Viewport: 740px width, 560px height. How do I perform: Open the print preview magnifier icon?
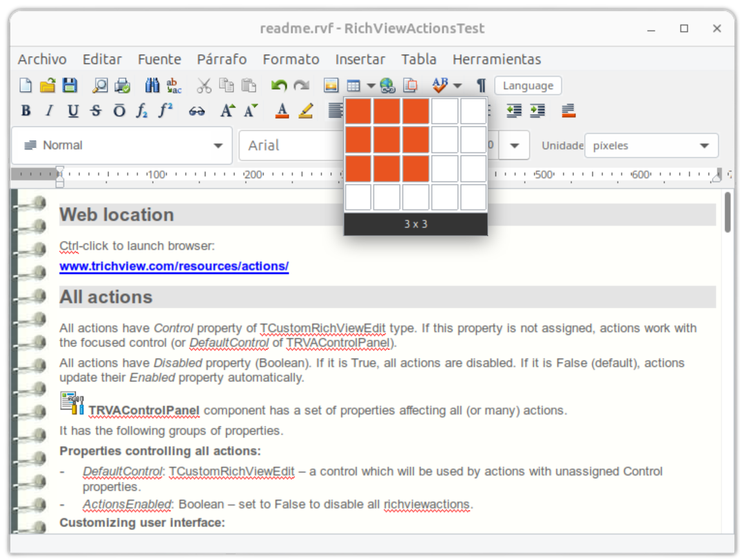click(x=100, y=85)
